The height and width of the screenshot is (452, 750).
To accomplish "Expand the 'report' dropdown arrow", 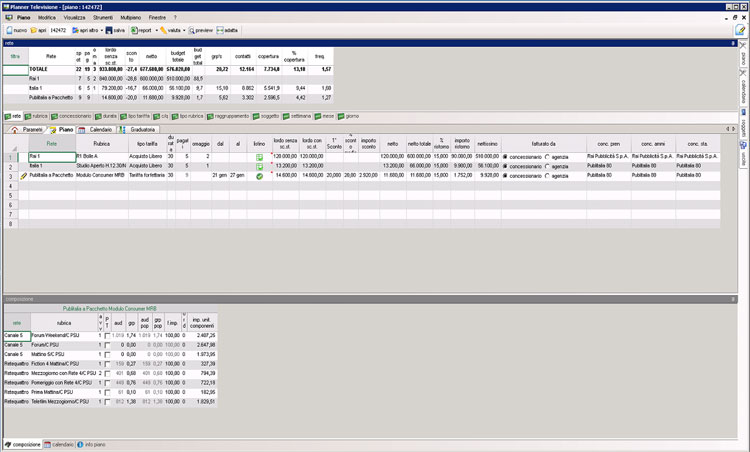I will coord(155,31).
